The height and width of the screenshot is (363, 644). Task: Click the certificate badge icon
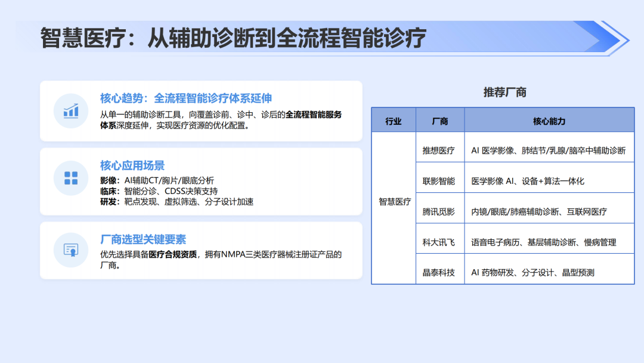pos(71,250)
